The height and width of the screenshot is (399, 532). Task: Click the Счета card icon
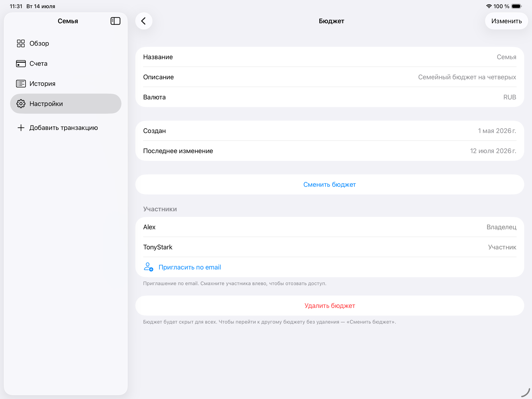pos(21,64)
